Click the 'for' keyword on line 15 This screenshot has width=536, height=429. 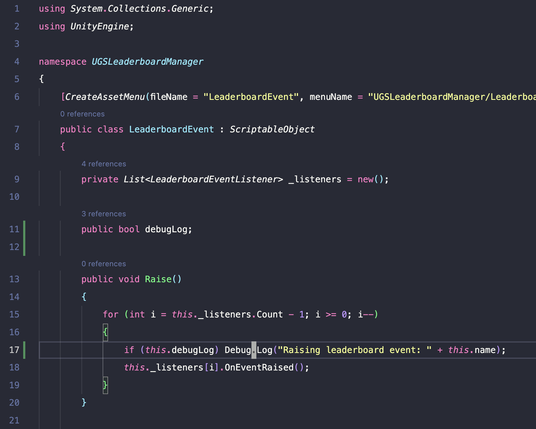click(110, 314)
